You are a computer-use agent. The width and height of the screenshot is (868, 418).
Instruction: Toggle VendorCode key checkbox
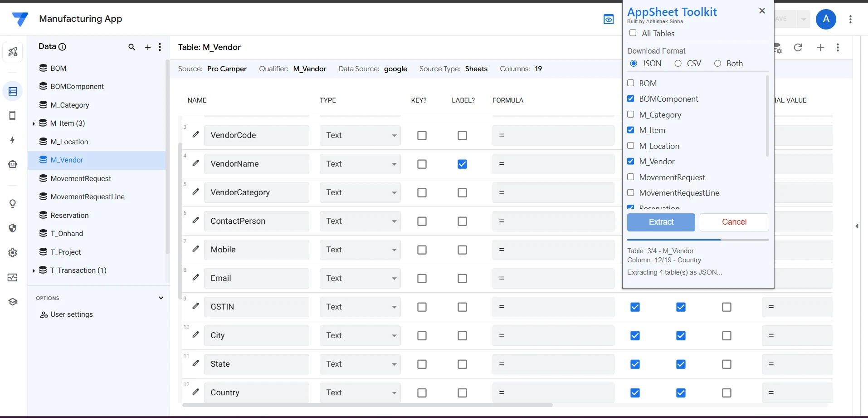tap(422, 135)
